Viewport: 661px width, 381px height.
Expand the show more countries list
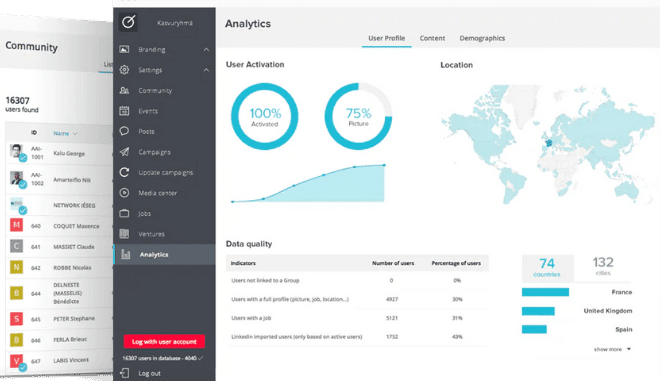click(612, 349)
